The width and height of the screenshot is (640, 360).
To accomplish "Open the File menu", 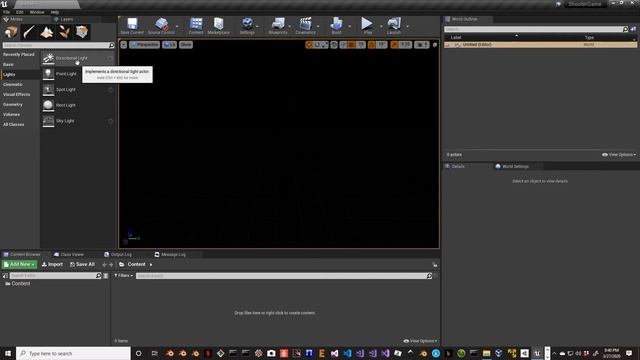I will click(x=6, y=12).
